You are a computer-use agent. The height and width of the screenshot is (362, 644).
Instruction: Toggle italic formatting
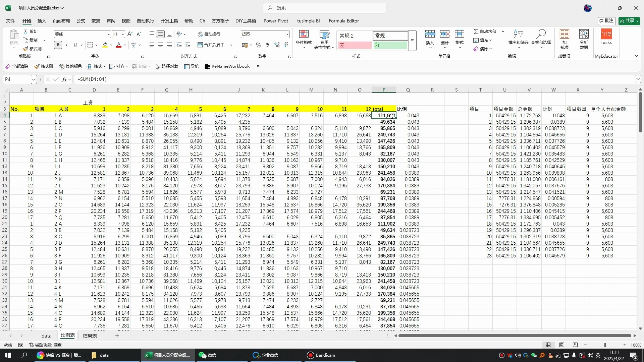click(67, 45)
